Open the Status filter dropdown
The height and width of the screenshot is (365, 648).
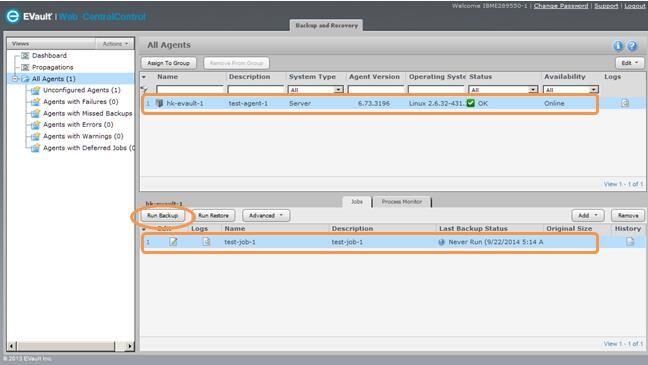pyautogui.click(x=533, y=90)
